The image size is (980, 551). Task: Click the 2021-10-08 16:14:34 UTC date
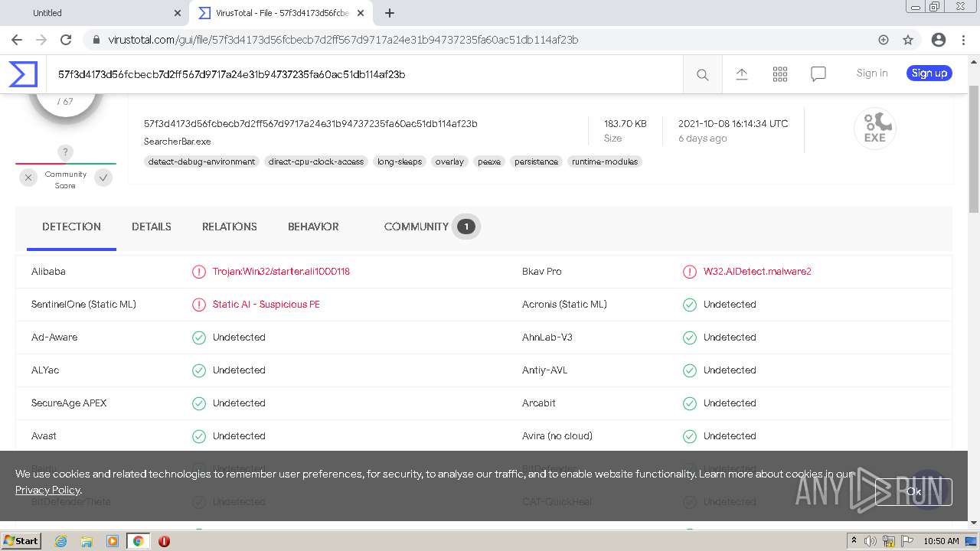(733, 123)
